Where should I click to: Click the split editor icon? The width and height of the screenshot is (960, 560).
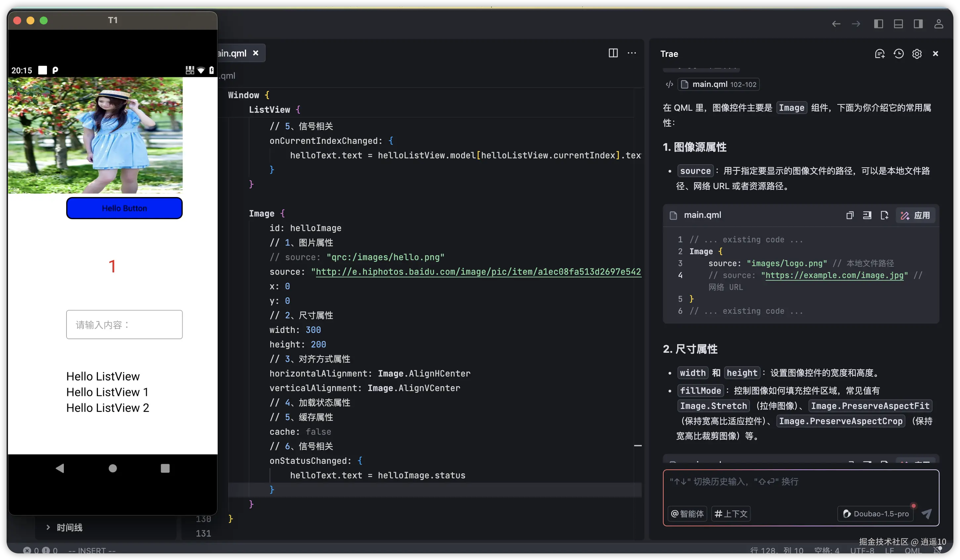click(x=613, y=53)
